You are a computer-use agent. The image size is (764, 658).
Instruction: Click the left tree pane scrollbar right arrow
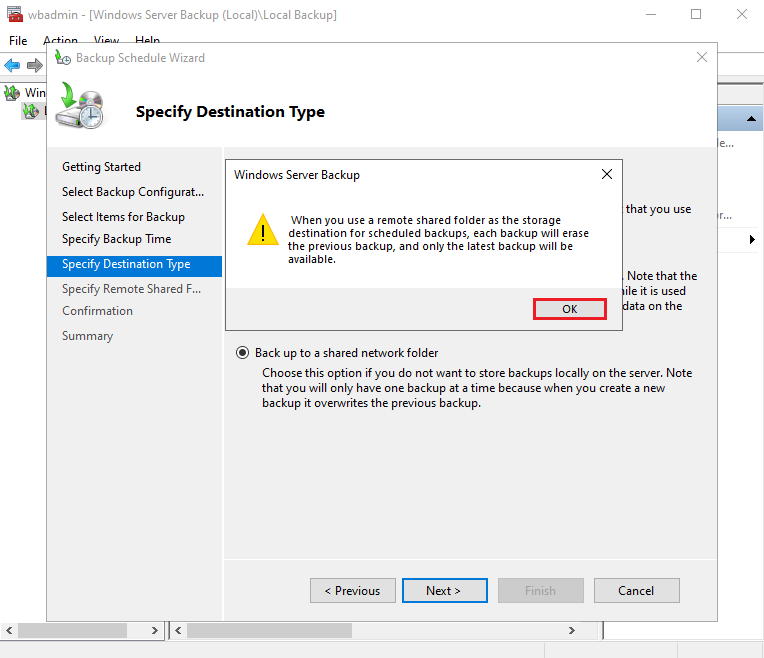pos(155,631)
